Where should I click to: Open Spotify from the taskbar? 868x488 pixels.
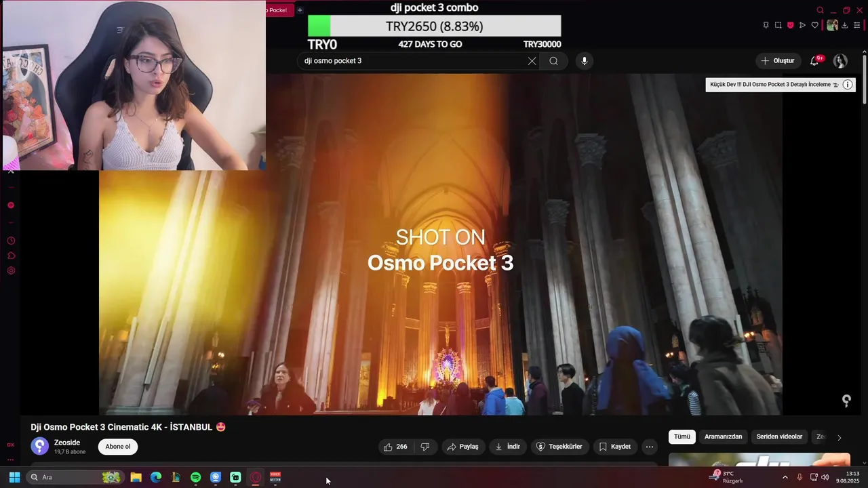195,477
